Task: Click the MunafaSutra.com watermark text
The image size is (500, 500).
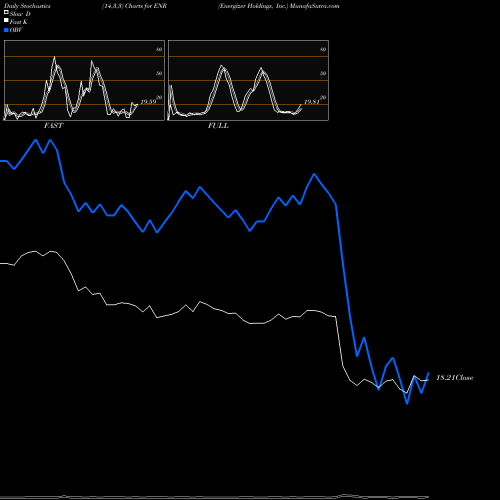Action: click(314, 6)
